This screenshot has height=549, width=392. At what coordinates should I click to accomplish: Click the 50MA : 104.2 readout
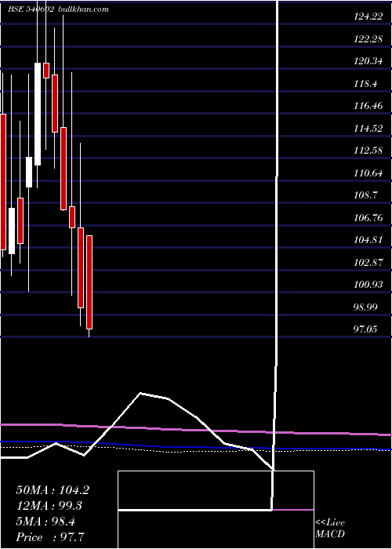pyautogui.click(x=53, y=490)
